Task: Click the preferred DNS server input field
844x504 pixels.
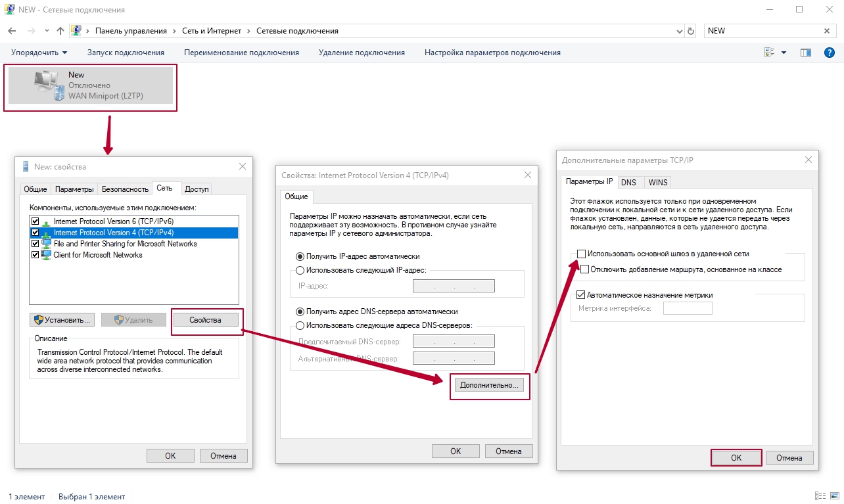Action: click(454, 342)
